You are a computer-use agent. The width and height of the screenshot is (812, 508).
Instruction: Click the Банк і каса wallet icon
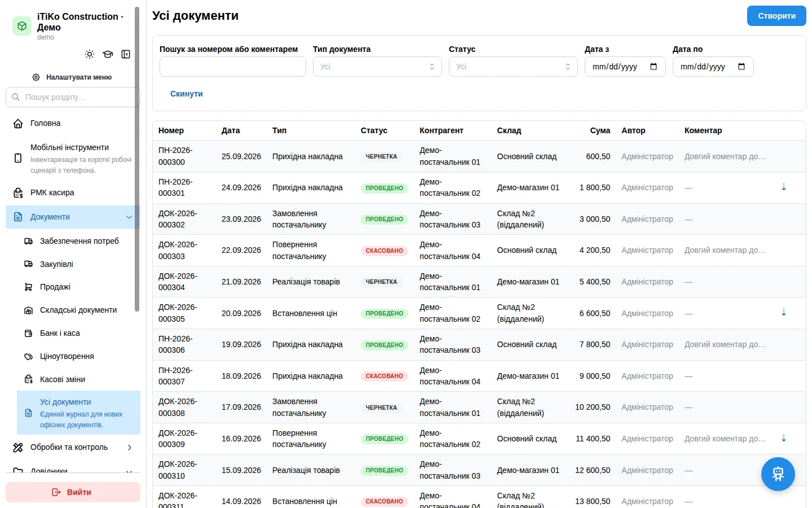click(x=29, y=334)
